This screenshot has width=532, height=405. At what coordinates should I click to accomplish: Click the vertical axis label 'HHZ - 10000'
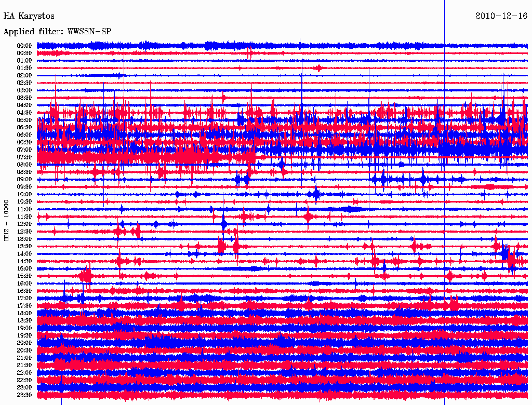point(6,220)
